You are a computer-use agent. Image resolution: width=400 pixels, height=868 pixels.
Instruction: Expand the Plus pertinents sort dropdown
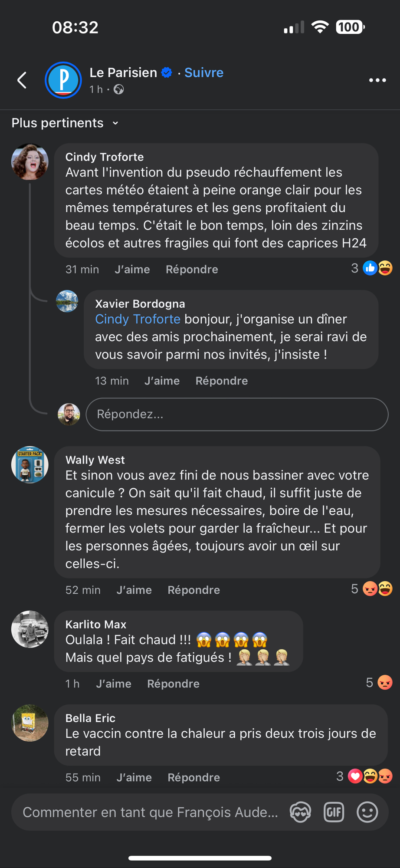click(x=65, y=123)
